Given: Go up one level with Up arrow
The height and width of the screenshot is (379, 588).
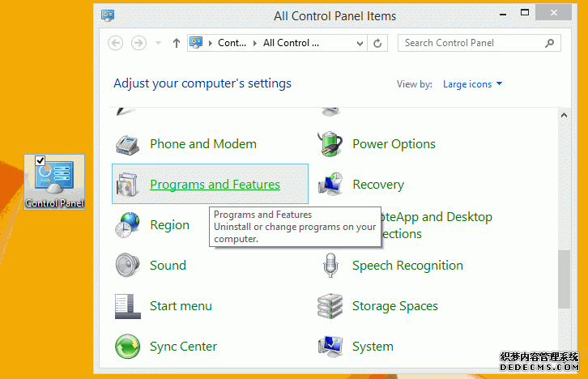Looking at the screenshot, I should tap(177, 43).
